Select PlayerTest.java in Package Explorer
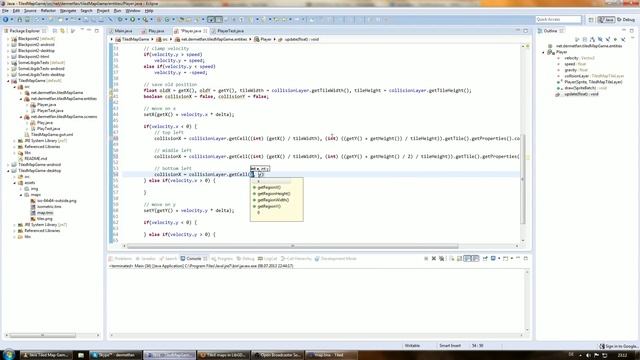Screen dimensions: 640x360 coord(50,111)
